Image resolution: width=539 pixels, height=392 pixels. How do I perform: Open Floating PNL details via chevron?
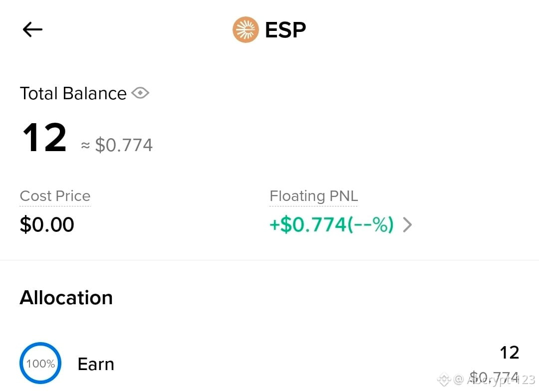point(407,225)
